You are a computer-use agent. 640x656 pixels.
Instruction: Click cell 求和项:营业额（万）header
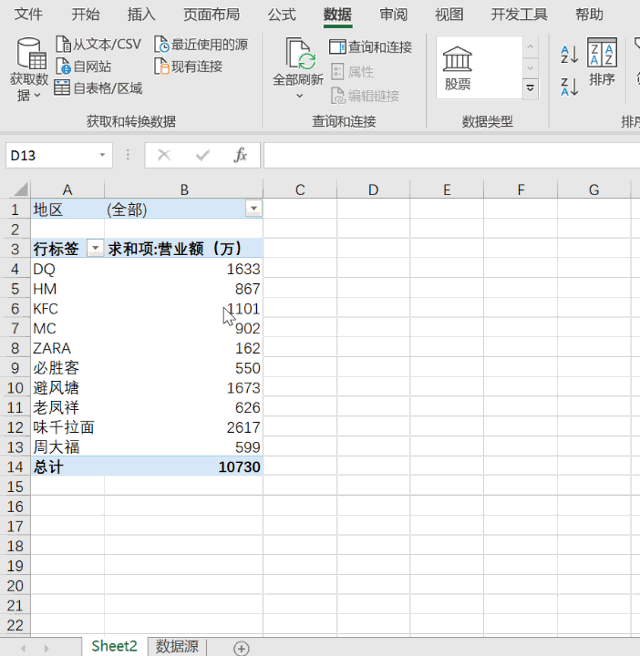[184, 249]
